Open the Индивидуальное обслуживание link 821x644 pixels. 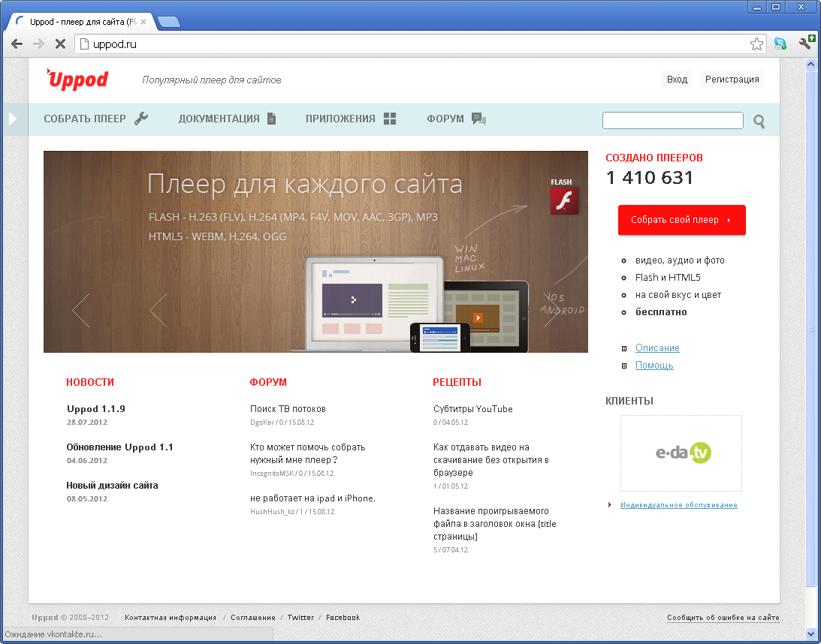tap(678, 505)
